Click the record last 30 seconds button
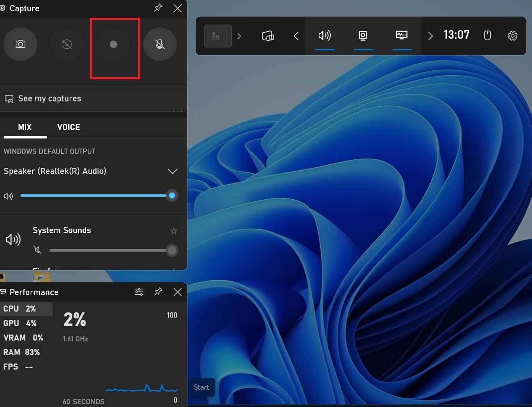 [67, 44]
